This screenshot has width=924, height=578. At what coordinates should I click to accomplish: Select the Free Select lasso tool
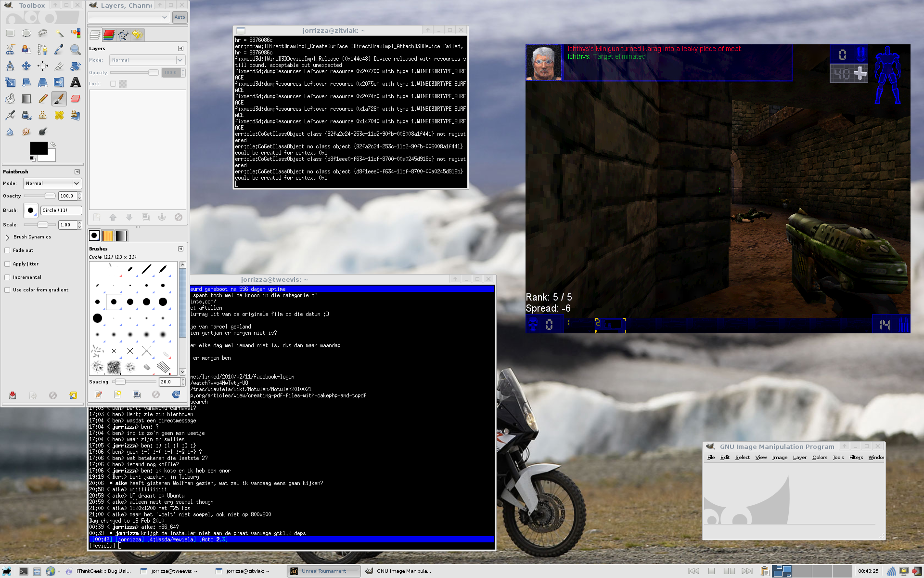point(43,33)
